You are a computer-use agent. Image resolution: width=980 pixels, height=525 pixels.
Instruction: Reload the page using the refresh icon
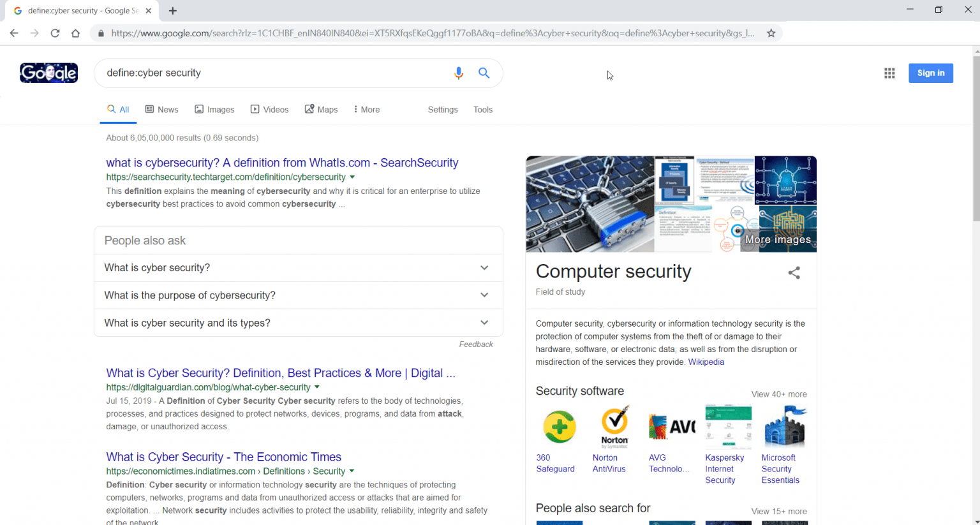tap(56, 33)
